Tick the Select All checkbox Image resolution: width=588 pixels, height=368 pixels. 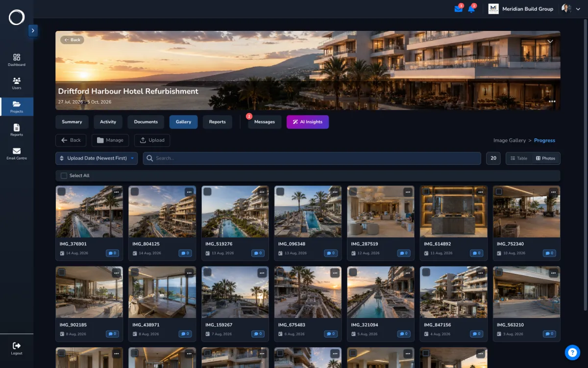64,176
